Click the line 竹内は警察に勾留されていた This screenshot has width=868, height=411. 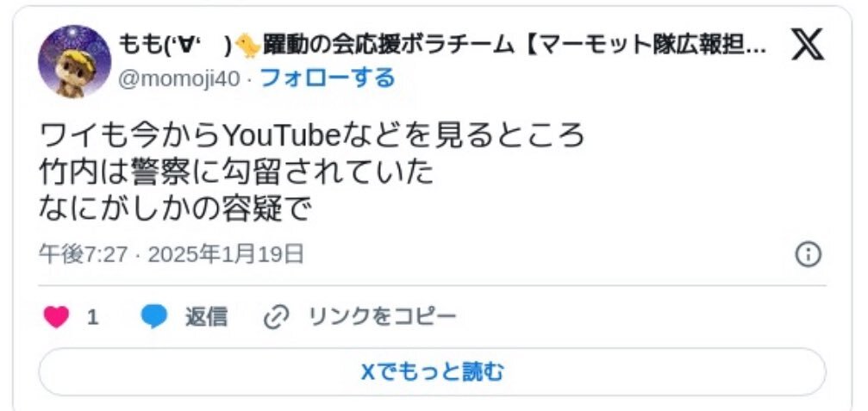click(x=236, y=173)
